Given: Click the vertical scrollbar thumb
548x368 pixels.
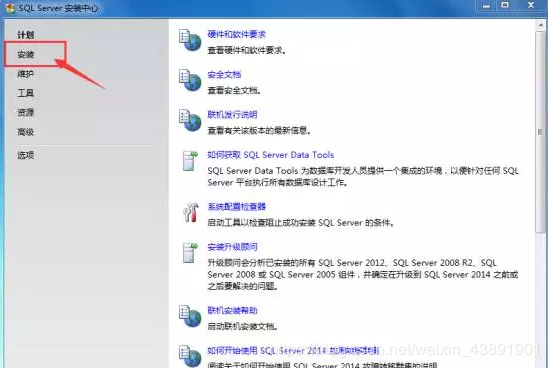Looking at the screenshot, I should point(540,132).
